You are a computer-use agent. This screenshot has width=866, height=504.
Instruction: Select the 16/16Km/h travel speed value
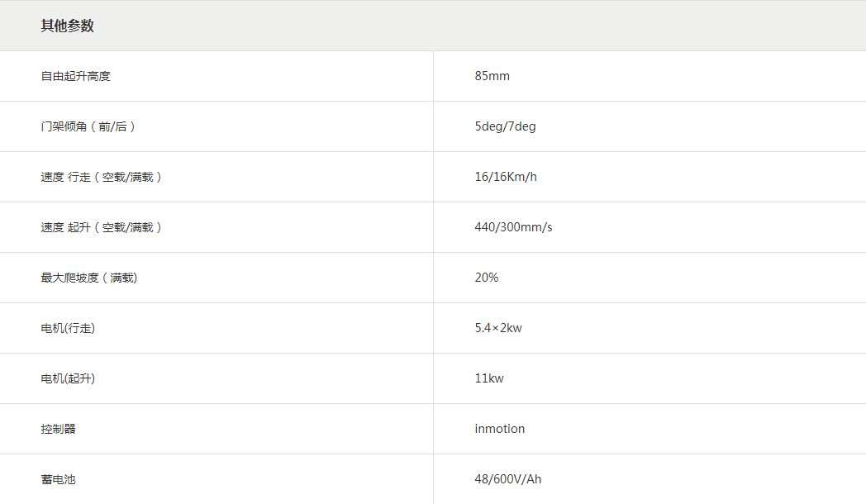click(506, 177)
